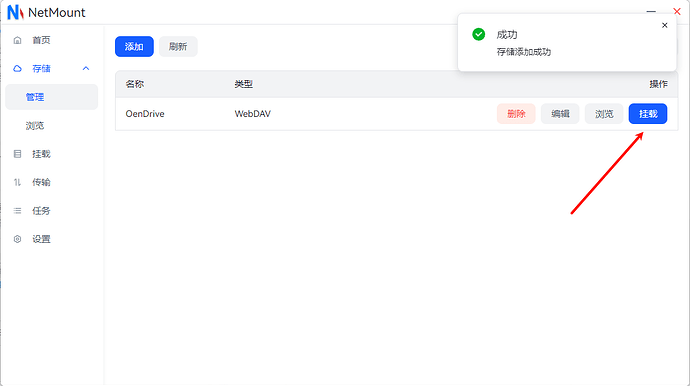690x386 pixels.
Task: Mount OenDrive with the 挂载 button
Action: (x=648, y=114)
